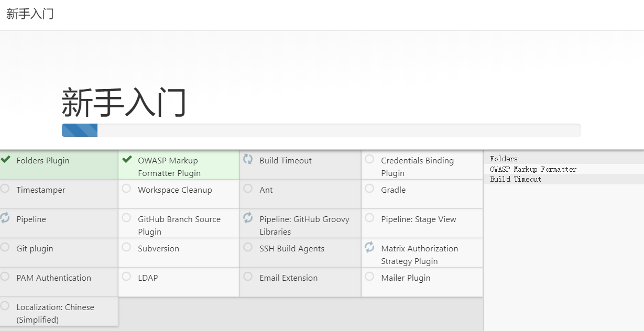Click the pending circle for Mailer Plugin
The image size is (644, 331).
369,276
